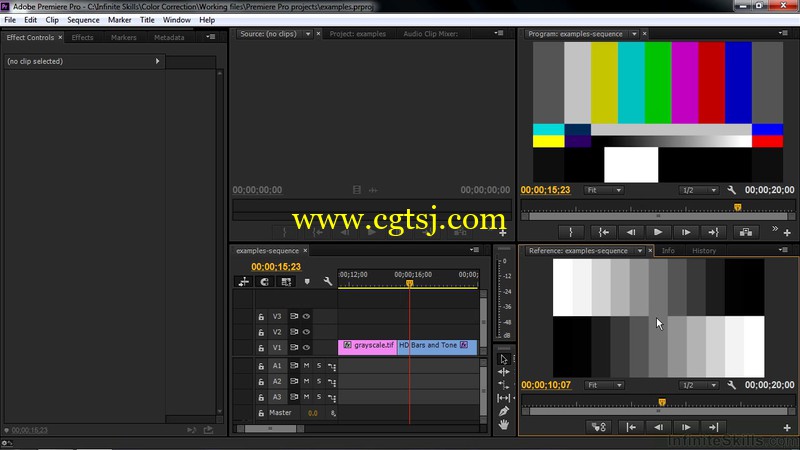Viewport: 800px width, 450px height.
Task: Toggle sync lock on V2 track
Action: tap(294, 332)
